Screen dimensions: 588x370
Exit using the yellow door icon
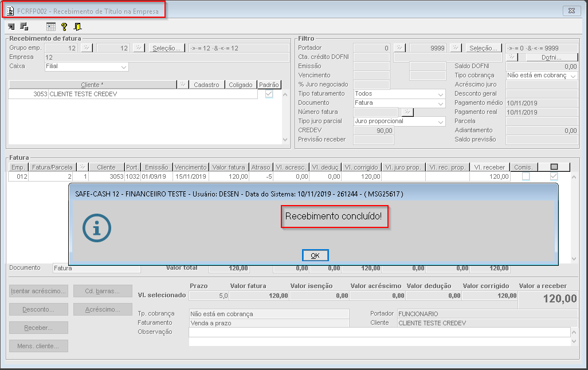coord(77,26)
